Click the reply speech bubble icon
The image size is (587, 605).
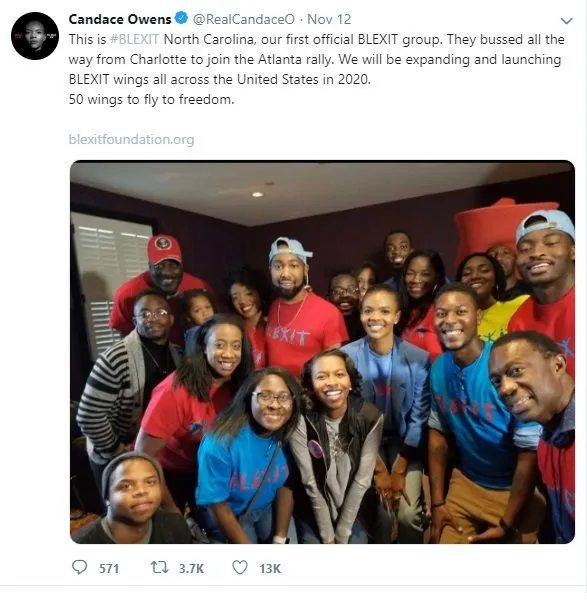80,568
